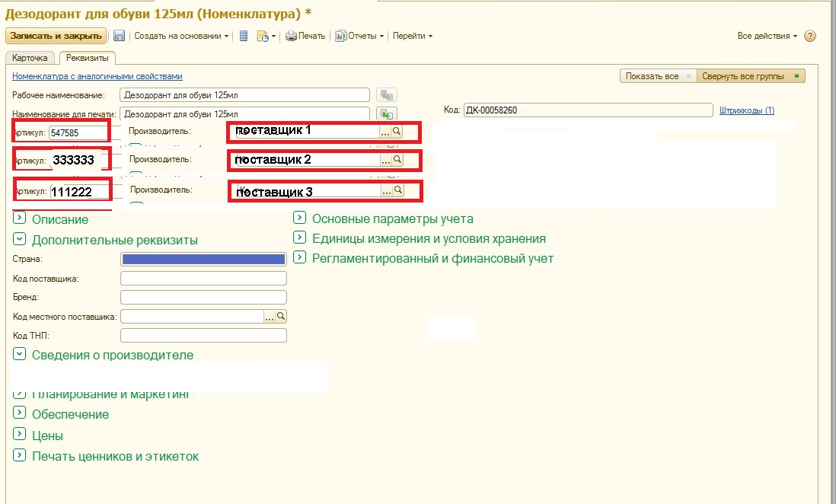The height and width of the screenshot is (504, 836).
Task: Open the Штрихкоды (1) link
Action: click(x=746, y=110)
